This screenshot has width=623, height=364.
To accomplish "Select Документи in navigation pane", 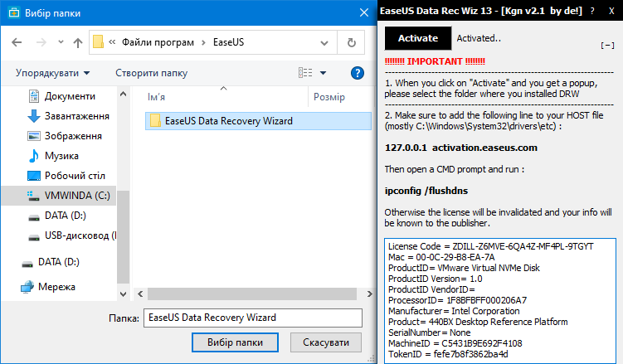I will tap(70, 96).
